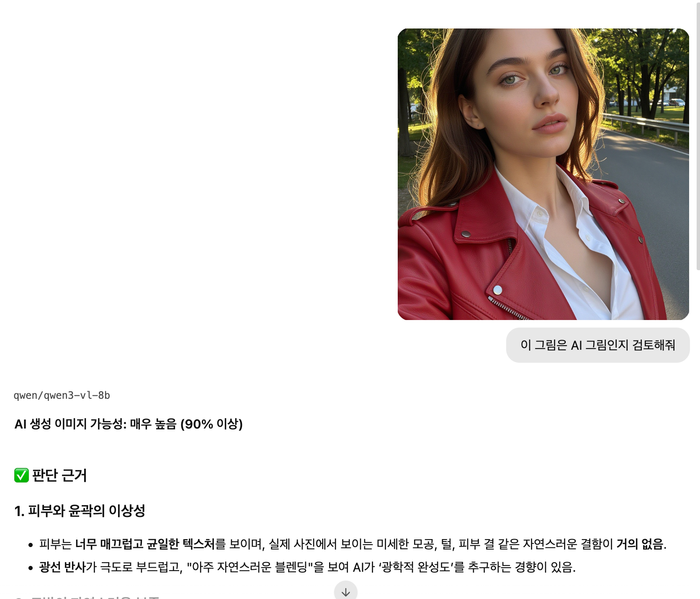Viewport: 700px width, 599px height.
Task: Click the bold words 거의 없음
Action: 640,544
